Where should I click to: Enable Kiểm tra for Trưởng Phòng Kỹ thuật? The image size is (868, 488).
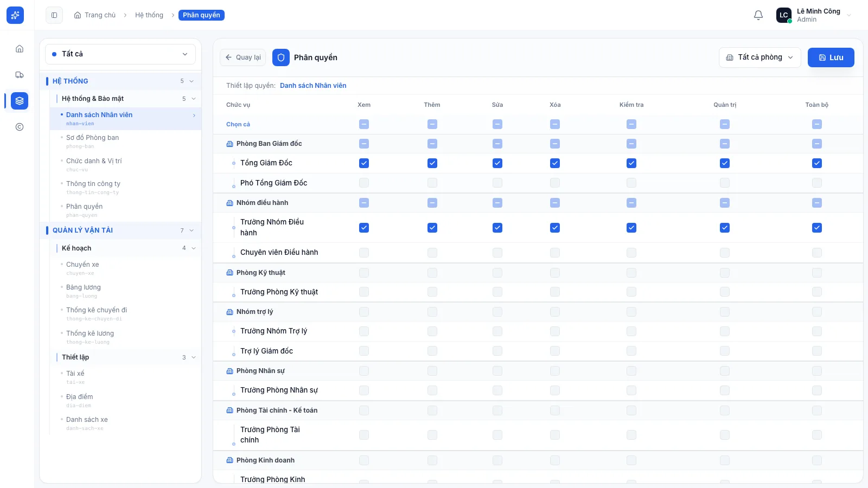(631, 292)
